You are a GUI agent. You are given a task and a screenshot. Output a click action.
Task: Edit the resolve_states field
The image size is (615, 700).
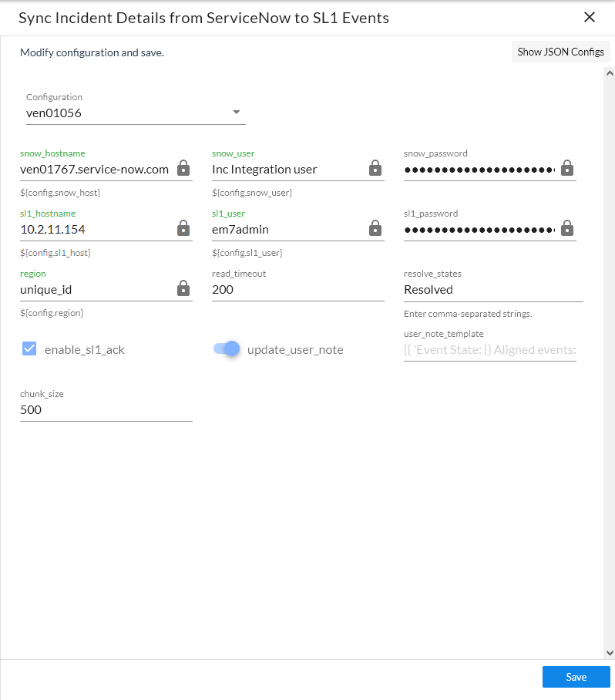click(x=493, y=290)
